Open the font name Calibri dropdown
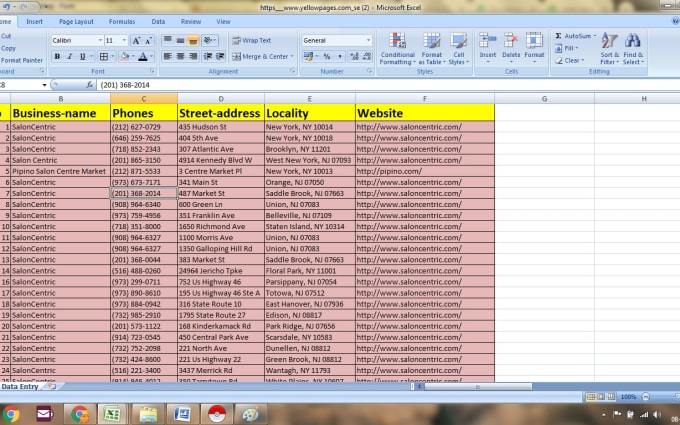The width and height of the screenshot is (680, 425). point(100,40)
